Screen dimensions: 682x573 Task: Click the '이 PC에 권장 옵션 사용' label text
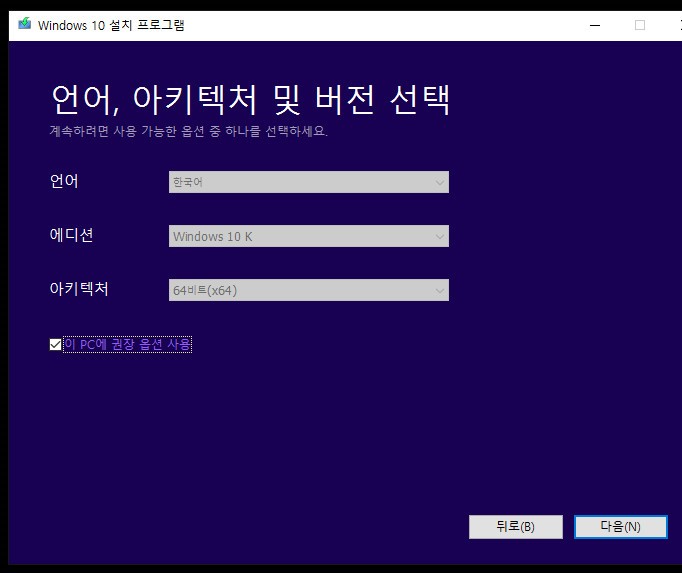127,345
